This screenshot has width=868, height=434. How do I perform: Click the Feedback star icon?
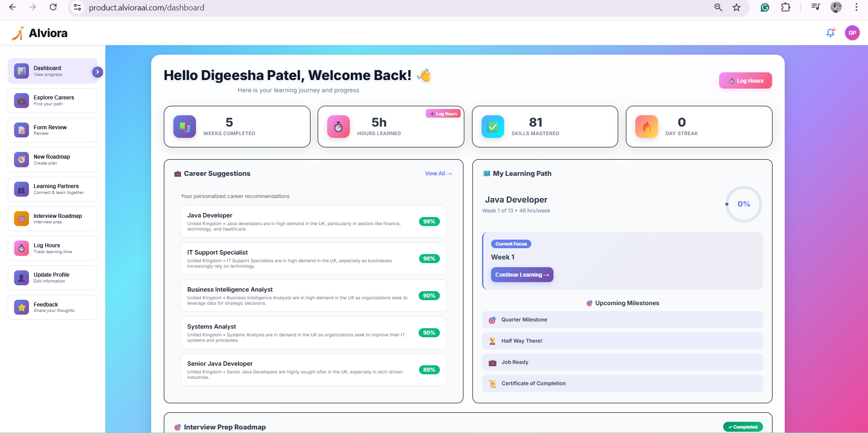coord(21,307)
